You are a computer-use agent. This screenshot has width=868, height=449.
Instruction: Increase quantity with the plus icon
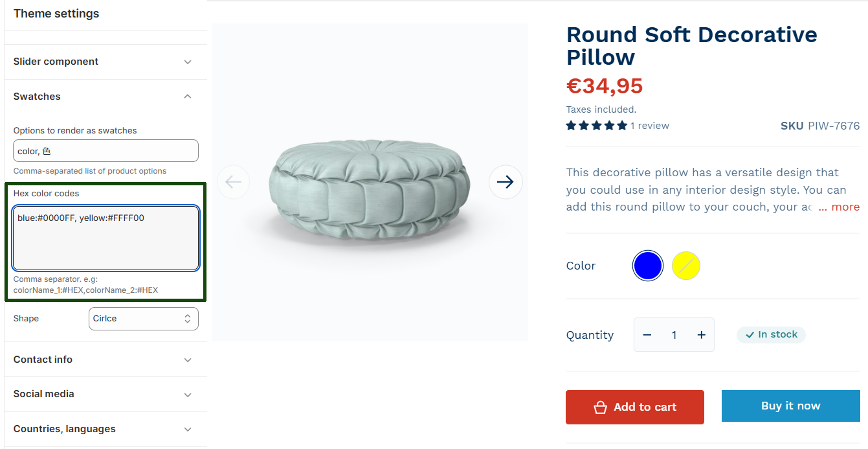point(701,335)
